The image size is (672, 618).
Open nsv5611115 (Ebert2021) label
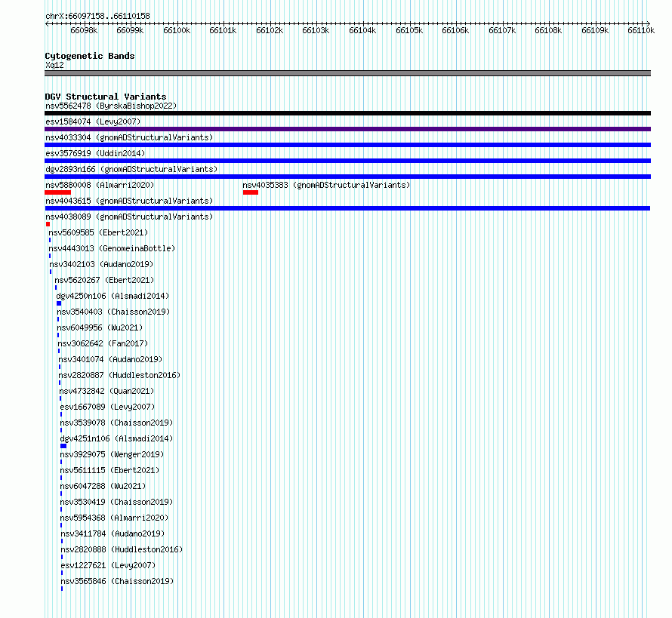109,470
